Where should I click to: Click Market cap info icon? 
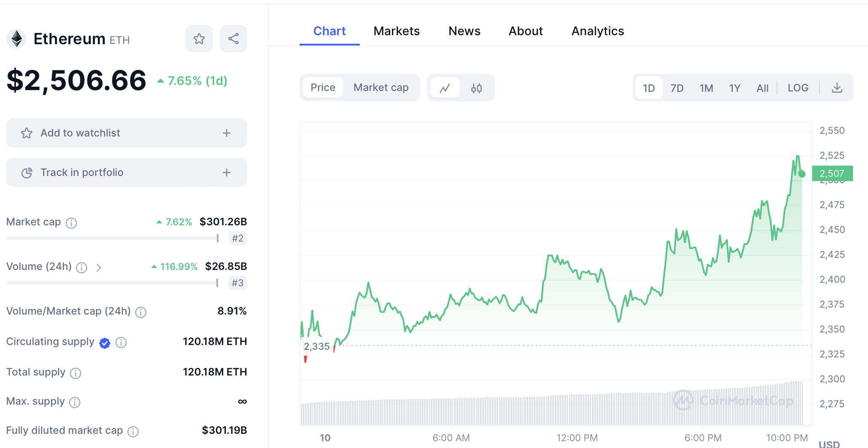(x=71, y=223)
